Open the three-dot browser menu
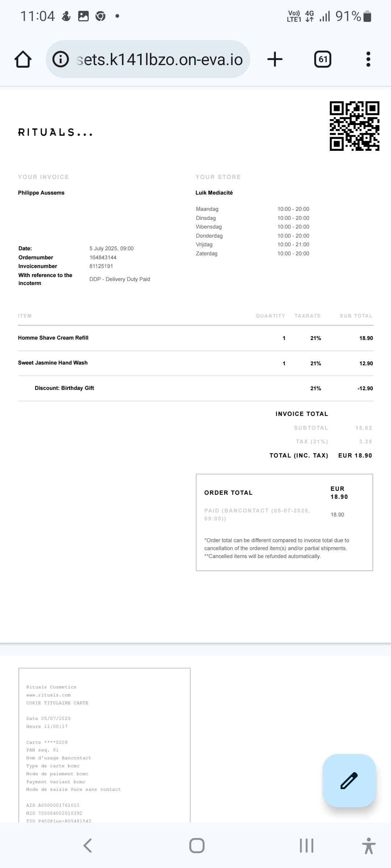Screen dimensions: 391x868 [368, 59]
